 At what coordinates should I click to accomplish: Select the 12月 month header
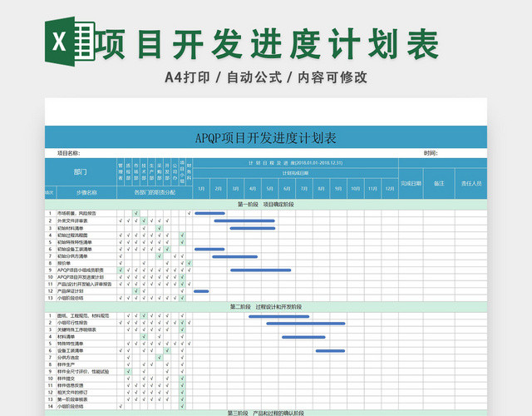click(390, 189)
